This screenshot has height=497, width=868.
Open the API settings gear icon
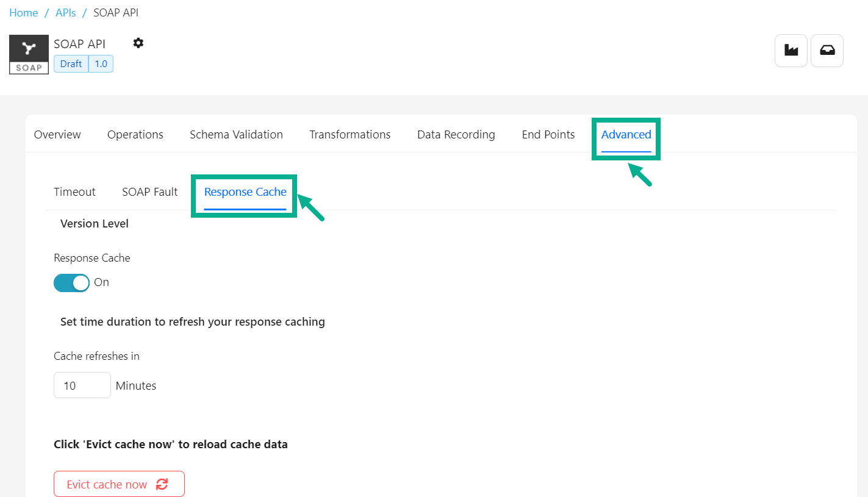[138, 43]
